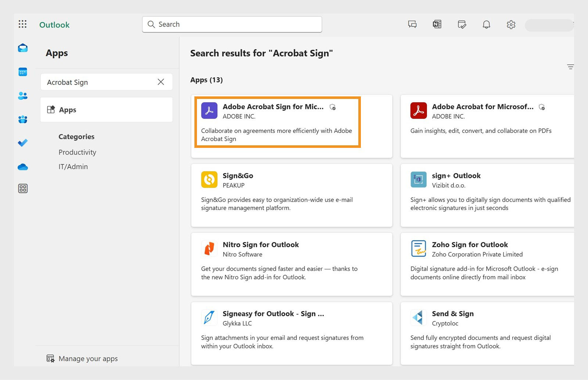Open notifications bell
Image resolution: width=588 pixels, height=380 pixels.
486,25
